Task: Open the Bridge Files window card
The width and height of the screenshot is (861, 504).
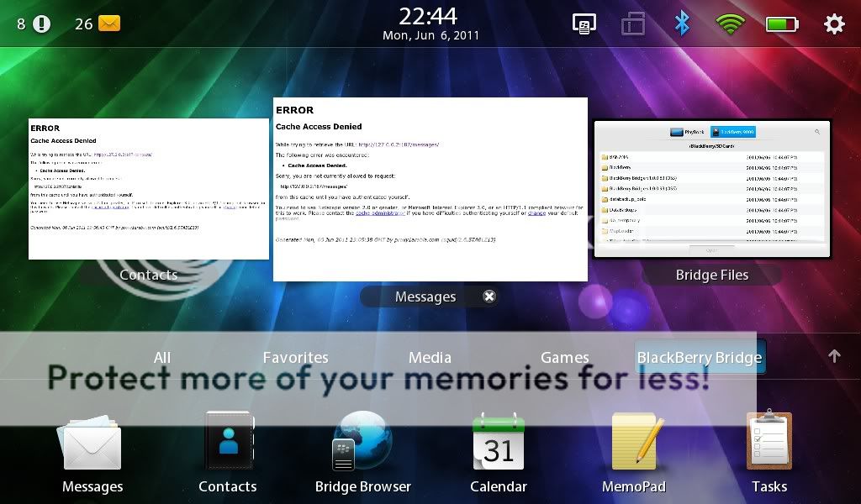Action: click(712, 189)
